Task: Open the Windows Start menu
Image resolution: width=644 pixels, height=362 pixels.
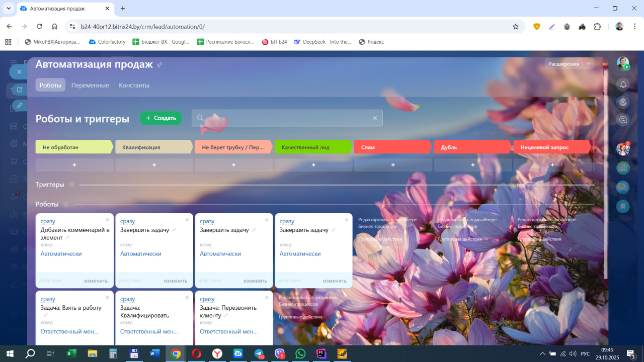Action: (x=10, y=353)
